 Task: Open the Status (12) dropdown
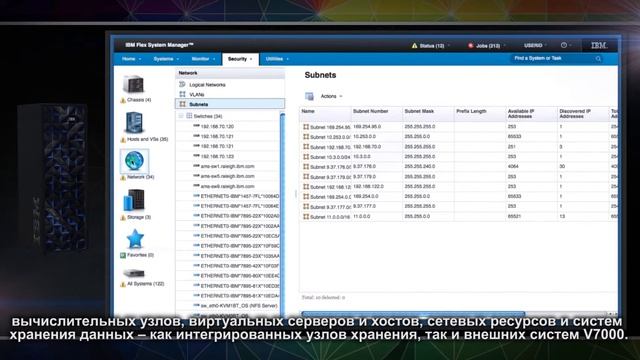pyautogui.click(x=449, y=46)
